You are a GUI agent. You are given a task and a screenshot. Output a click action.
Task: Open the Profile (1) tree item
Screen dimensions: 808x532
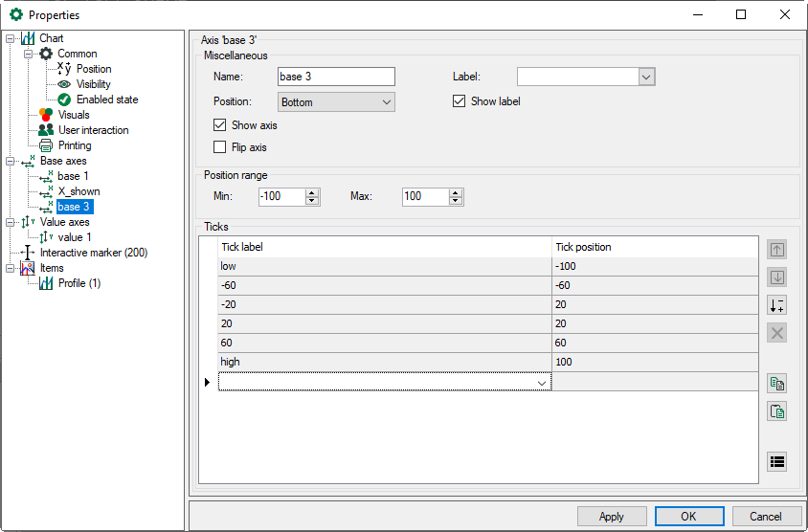[79, 283]
